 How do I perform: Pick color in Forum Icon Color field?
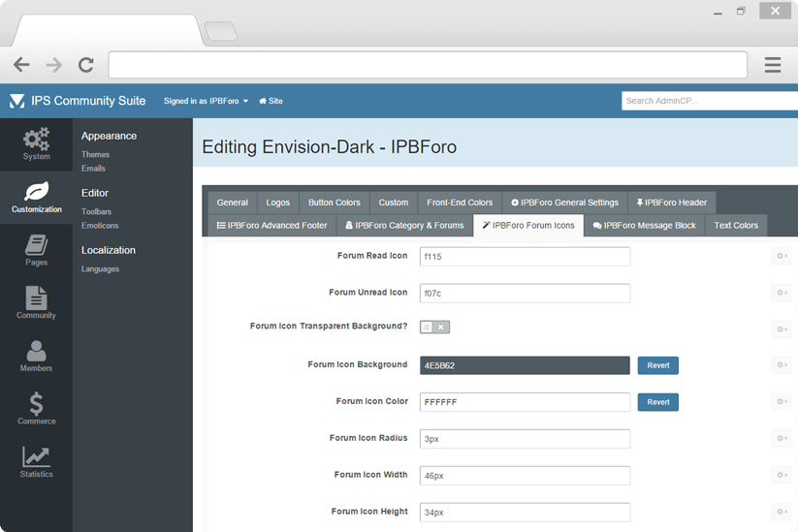click(525, 402)
